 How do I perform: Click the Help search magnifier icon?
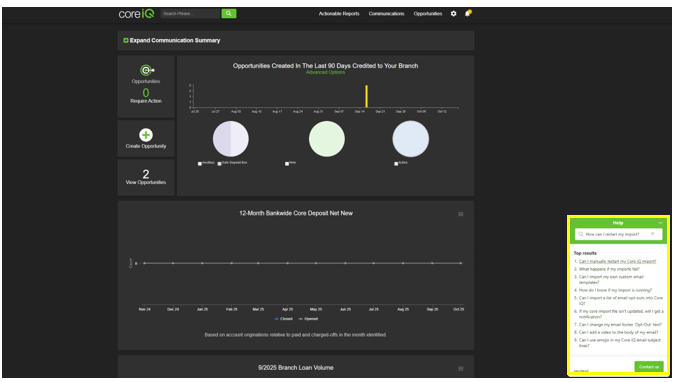click(581, 234)
